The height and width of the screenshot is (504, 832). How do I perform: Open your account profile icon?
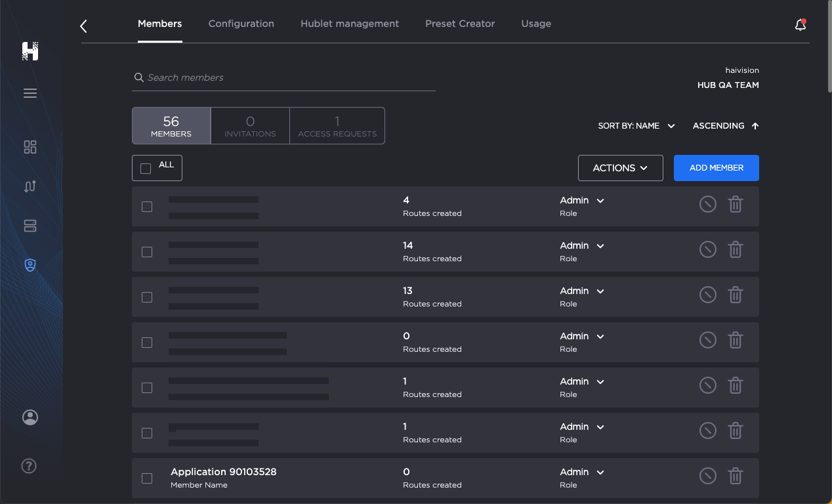click(x=30, y=417)
